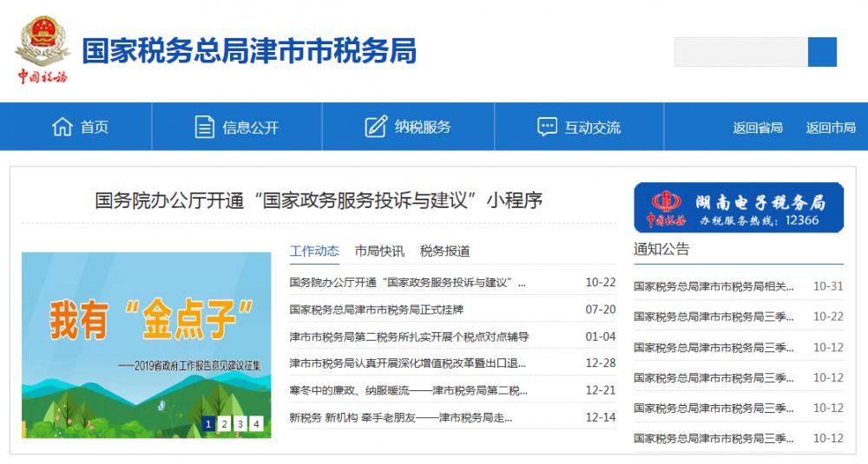868x464 pixels.
Task: Open the 正式挂牌 news article dated 07-20
Action: (x=376, y=310)
